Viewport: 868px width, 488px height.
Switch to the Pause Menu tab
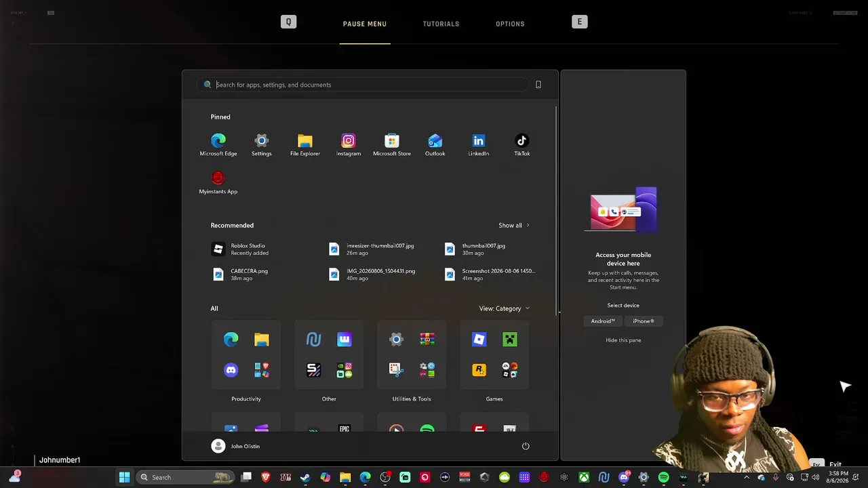click(x=365, y=24)
